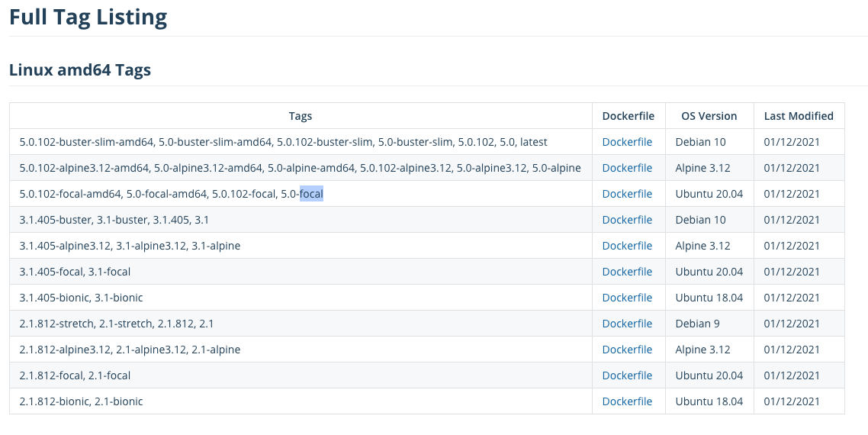Click the Debian 9 OS version cell
The image size is (868, 435).
[697, 324]
